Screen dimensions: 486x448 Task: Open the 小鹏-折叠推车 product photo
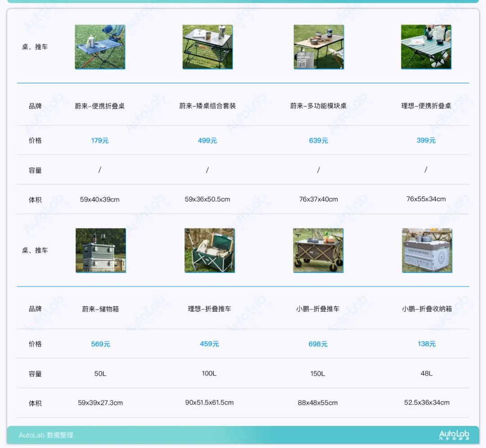318,251
